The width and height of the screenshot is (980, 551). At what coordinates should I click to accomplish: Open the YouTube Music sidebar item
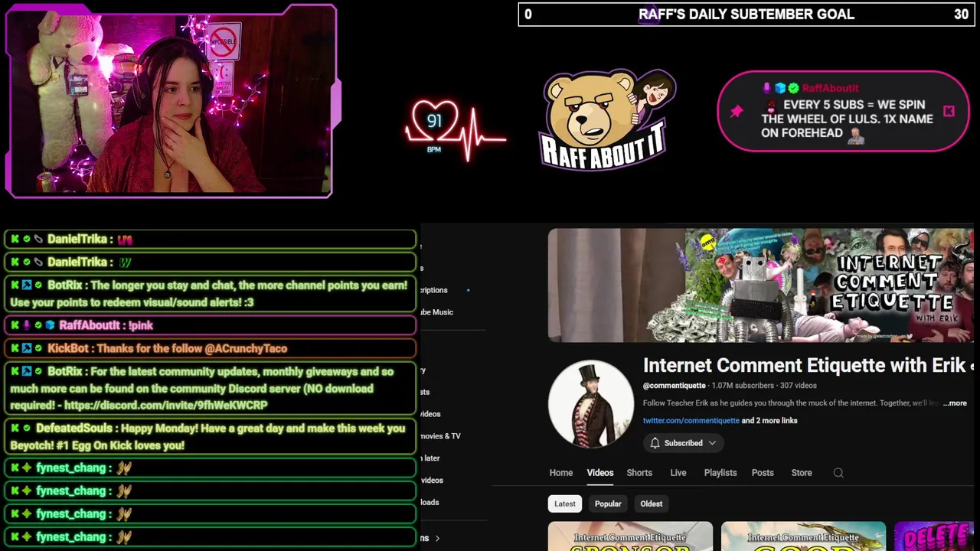click(437, 312)
